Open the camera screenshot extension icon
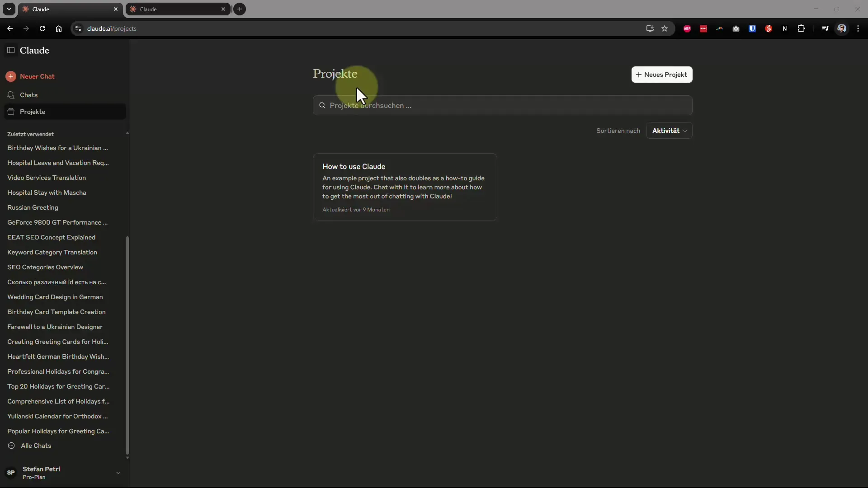The height and width of the screenshot is (488, 868). (x=736, y=28)
